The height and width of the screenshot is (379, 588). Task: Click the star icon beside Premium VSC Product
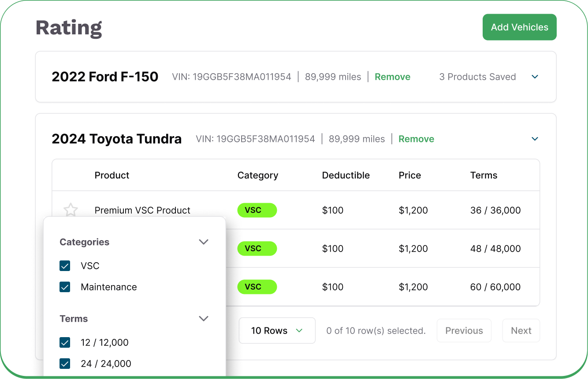pos(71,210)
